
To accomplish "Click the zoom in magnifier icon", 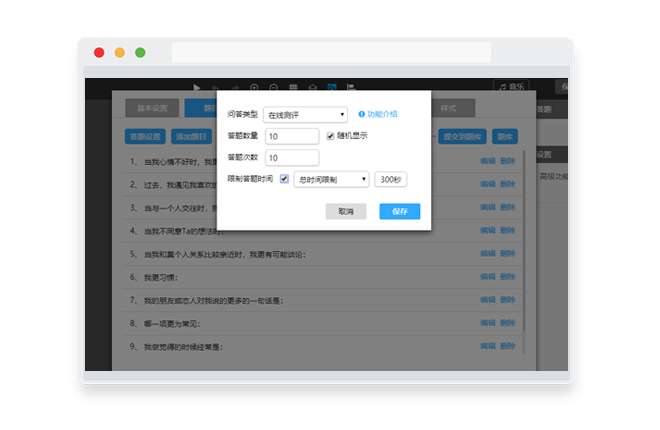I will coord(254,87).
